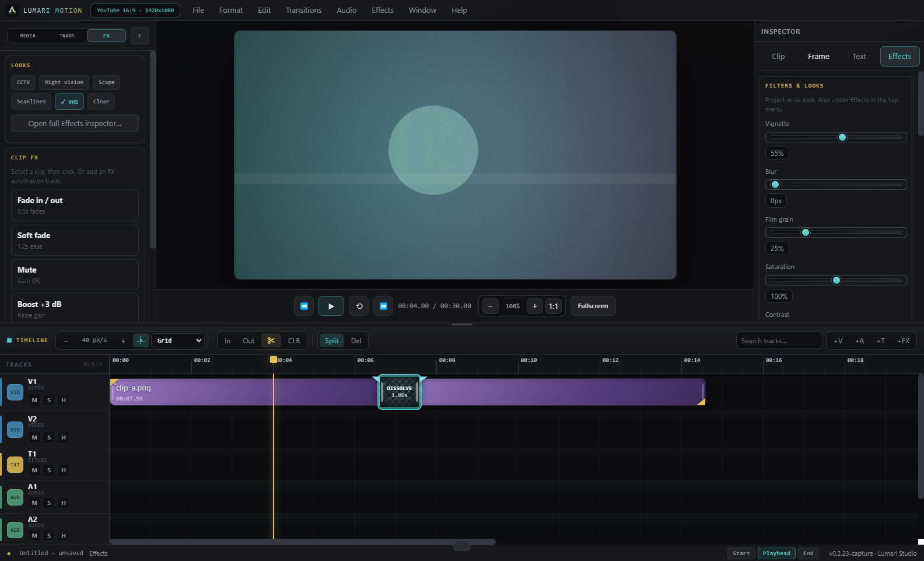Apply Fade in / out clip FX
Screen dimensions: 924x561
[75, 205]
